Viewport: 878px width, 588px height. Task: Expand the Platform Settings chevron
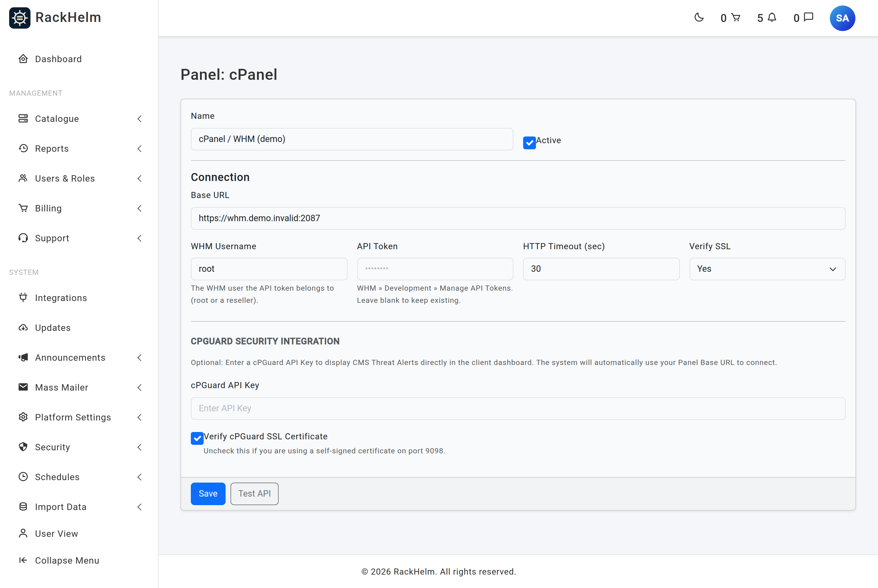pos(140,417)
